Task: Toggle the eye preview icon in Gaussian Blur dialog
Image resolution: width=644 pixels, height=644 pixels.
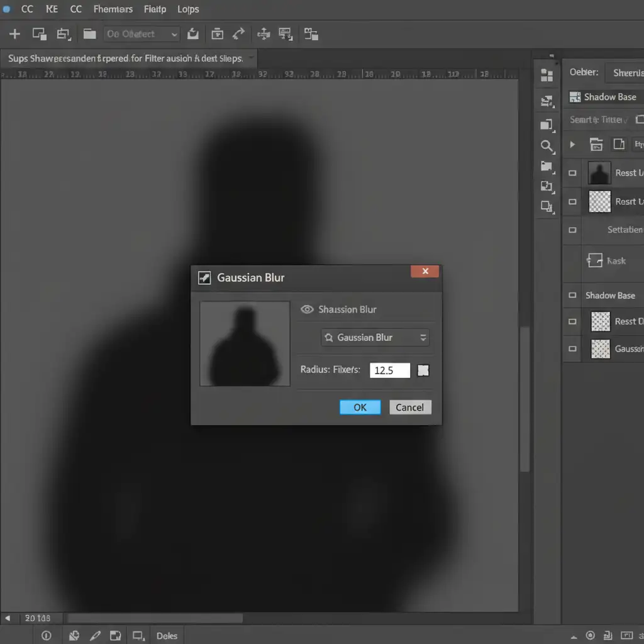Action: 307,309
